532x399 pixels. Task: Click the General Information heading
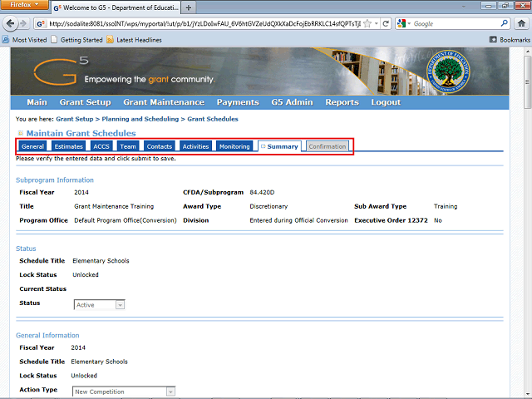pos(47,335)
